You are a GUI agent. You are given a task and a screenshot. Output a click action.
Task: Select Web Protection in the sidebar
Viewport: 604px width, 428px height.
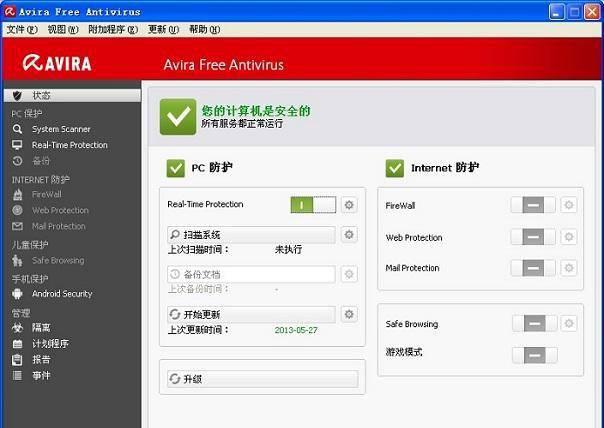pyautogui.click(x=60, y=210)
